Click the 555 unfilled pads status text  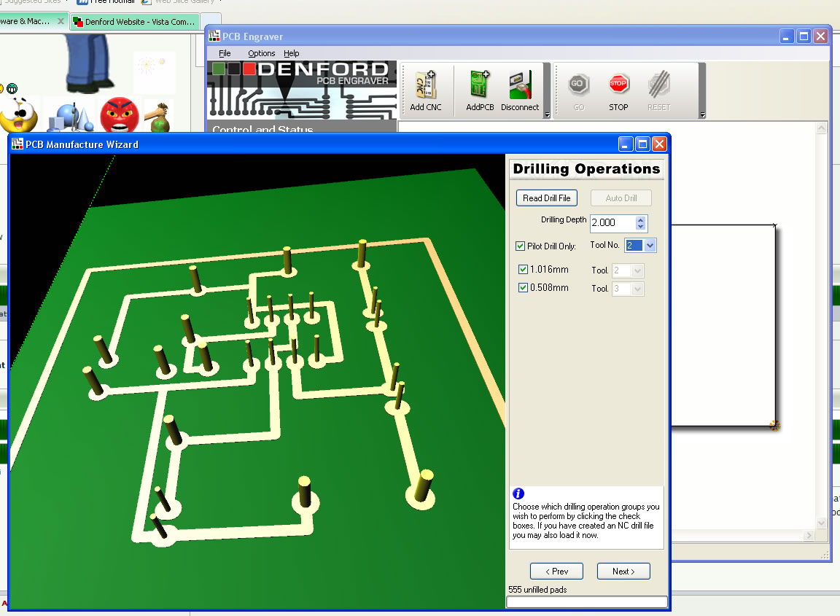pos(537,589)
